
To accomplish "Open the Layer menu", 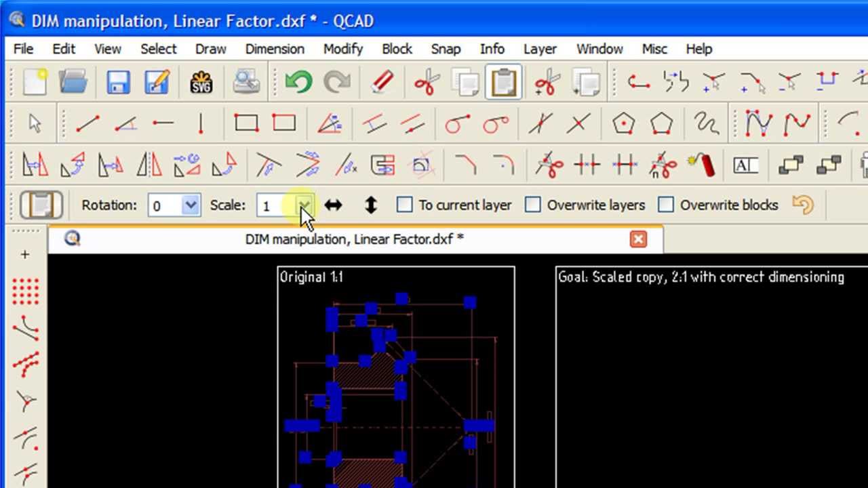I will point(540,49).
